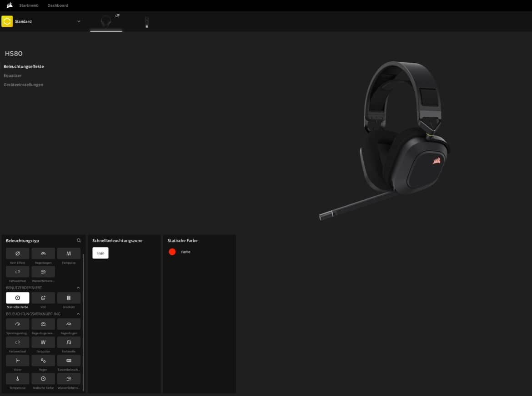Toggle the Logo lighting zone
This screenshot has height=396, width=532.
pos(100,253)
